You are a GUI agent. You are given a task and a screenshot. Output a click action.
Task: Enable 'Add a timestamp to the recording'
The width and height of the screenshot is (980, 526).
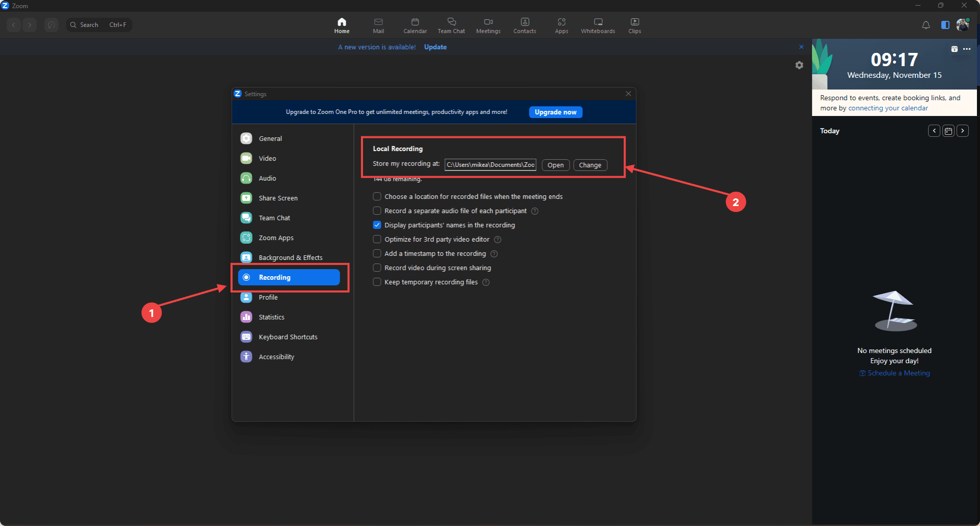(x=377, y=253)
